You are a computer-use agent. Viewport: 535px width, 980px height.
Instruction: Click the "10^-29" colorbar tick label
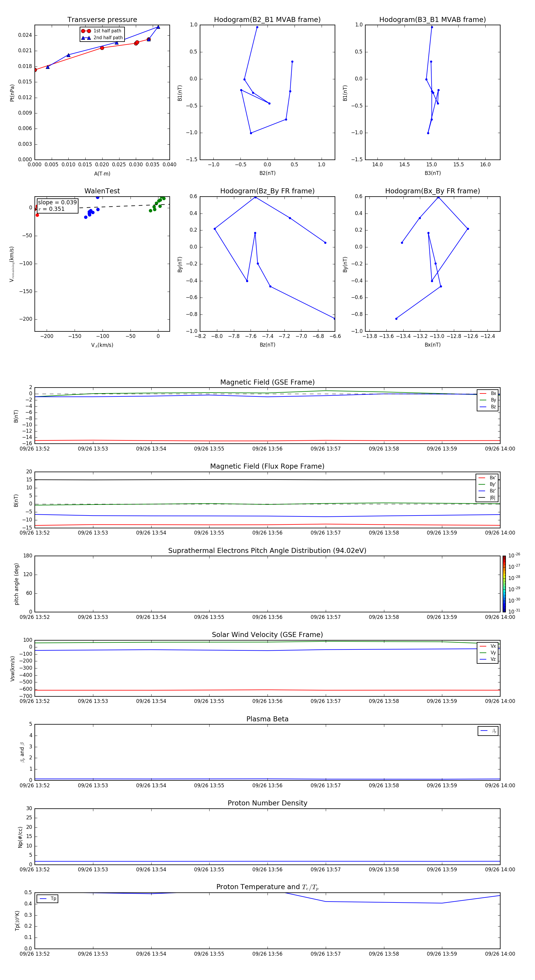pos(514,589)
